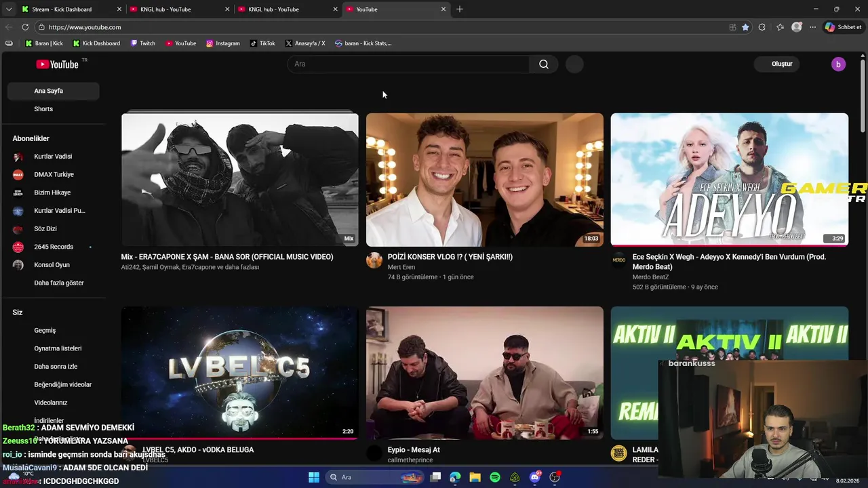The width and height of the screenshot is (868, 488).
Task: Open 'baran - Kick Stats' bookmark
Action: click(363, 43)
